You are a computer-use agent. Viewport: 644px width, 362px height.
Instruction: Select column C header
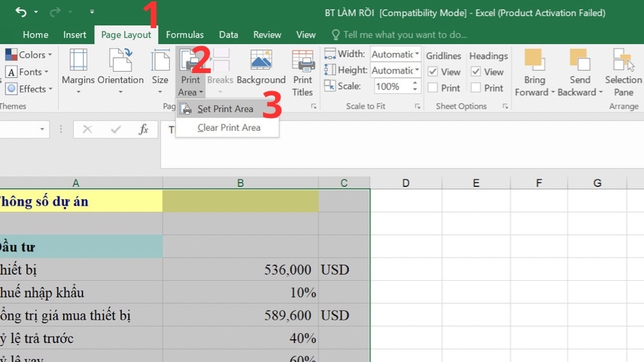coord(344,183)
